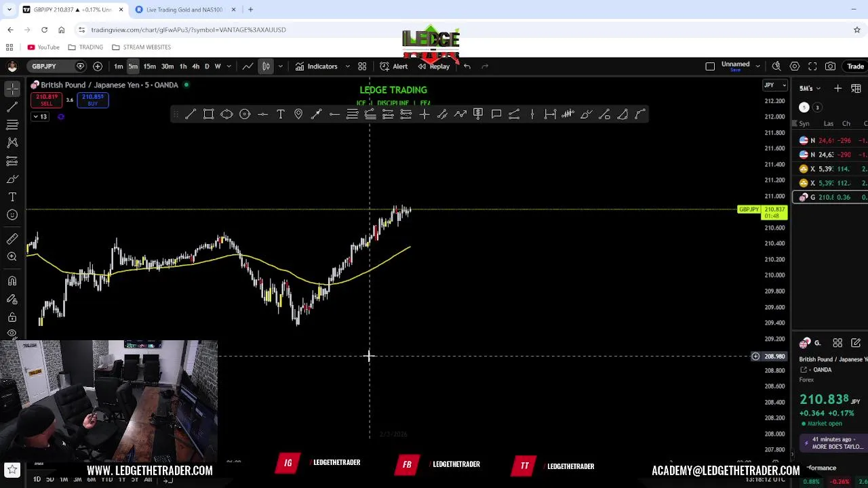Switch to 1m timeframe
The image size is (868, 488).
click(118, 66)
